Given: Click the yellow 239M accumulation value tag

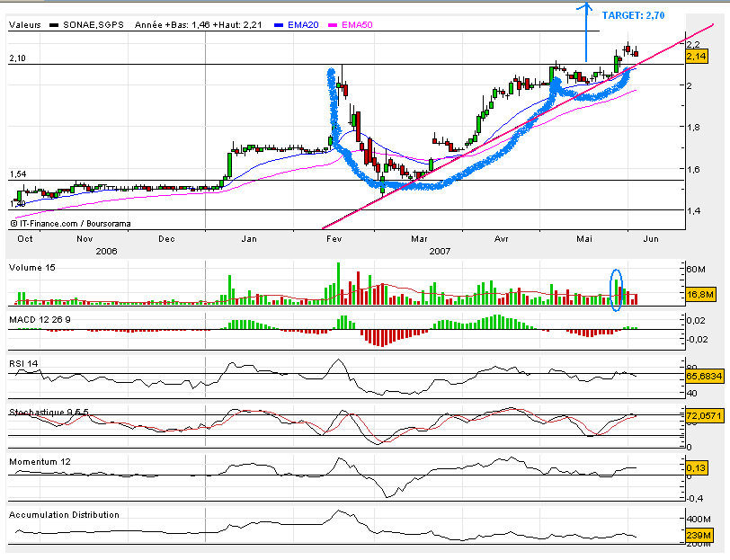Looking at the screenshot, I should tap(699, 536).
